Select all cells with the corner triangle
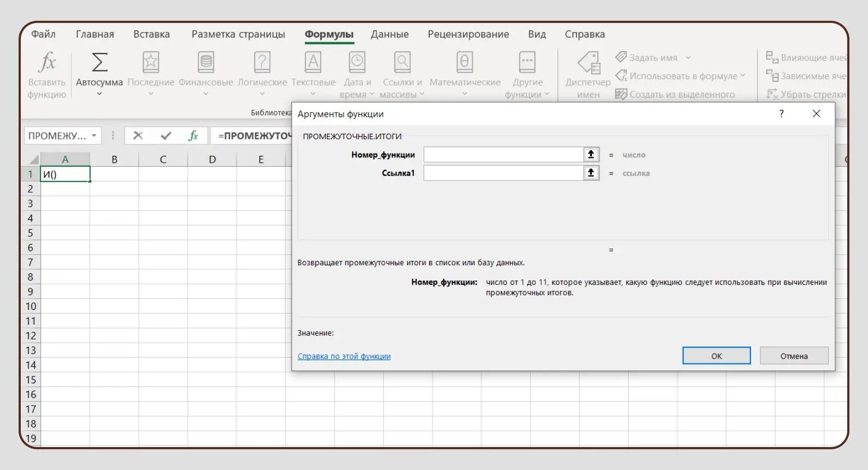Viewport: 868px width, 470px height. (33, 160)
